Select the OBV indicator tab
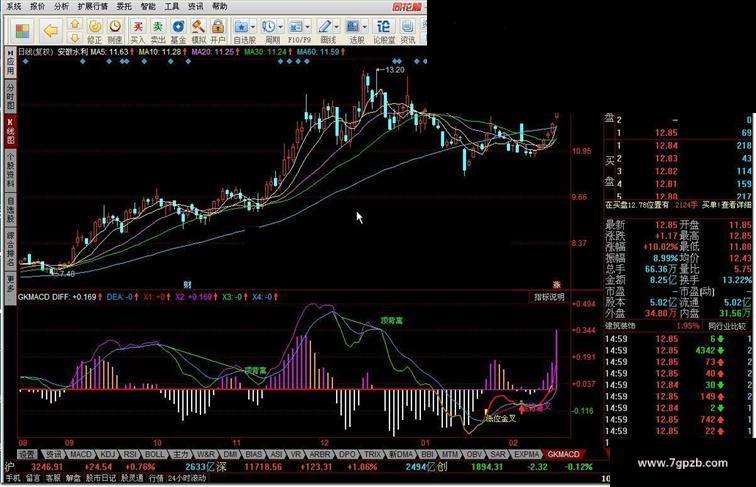756x487 pixels. pos(474,454)
